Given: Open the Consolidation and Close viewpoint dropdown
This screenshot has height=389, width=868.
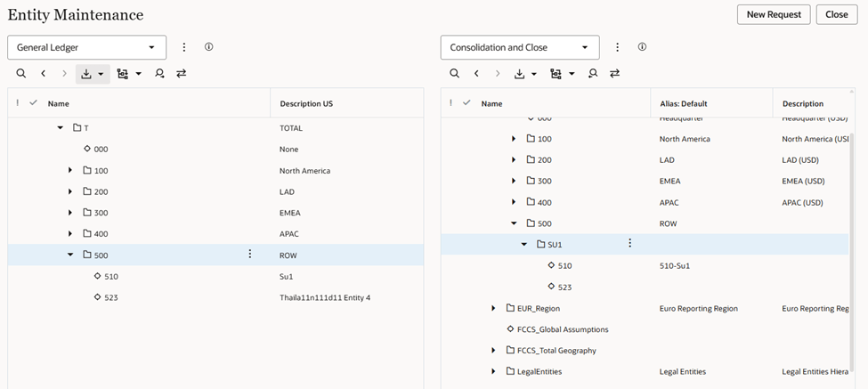Looking at the screenshot, I should click(519, 47).
